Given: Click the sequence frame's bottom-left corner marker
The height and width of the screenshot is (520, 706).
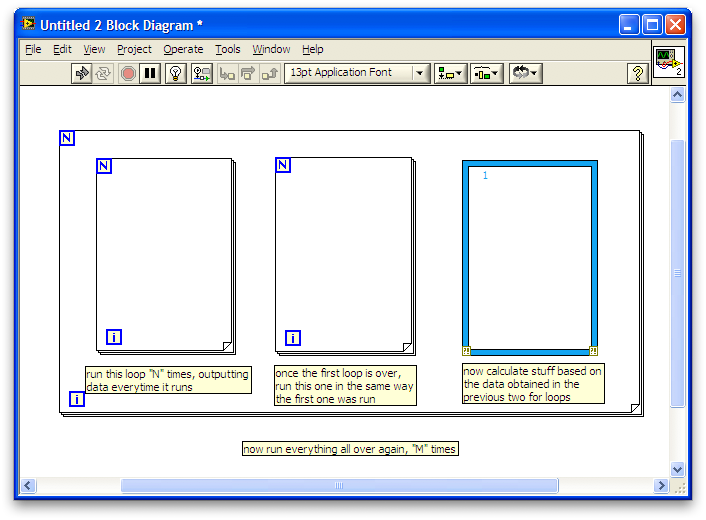Looking at the screenshot, I should (466, 351).
